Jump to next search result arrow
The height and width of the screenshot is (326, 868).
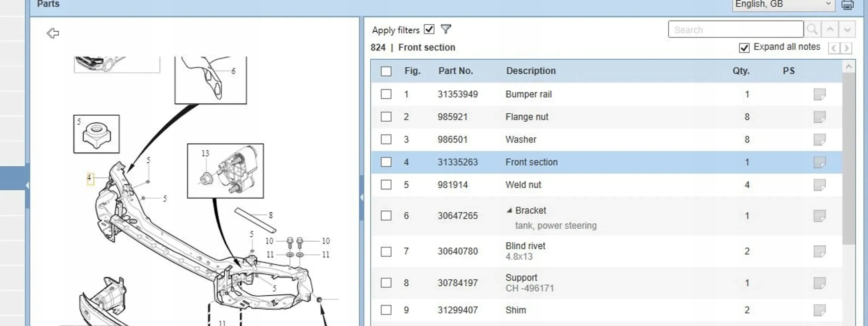coord(847,30)
